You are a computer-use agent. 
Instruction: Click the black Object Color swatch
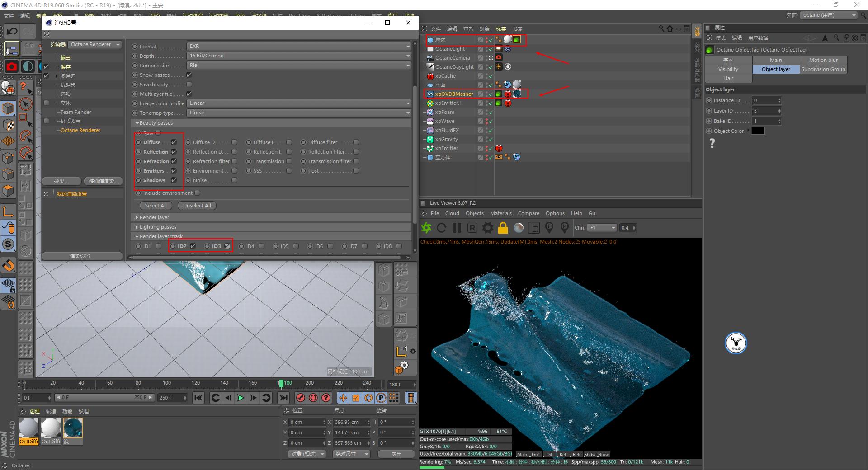(758, 131)
